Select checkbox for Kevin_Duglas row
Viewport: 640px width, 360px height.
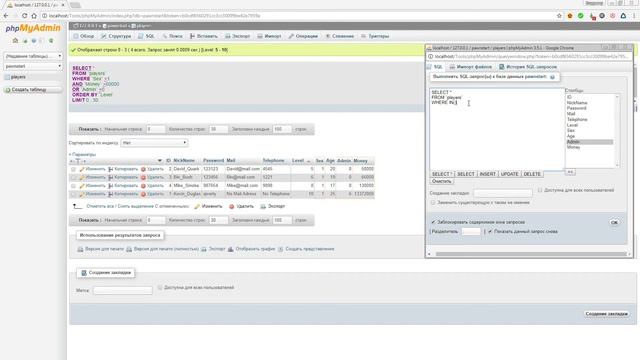[x=73, y=194]
